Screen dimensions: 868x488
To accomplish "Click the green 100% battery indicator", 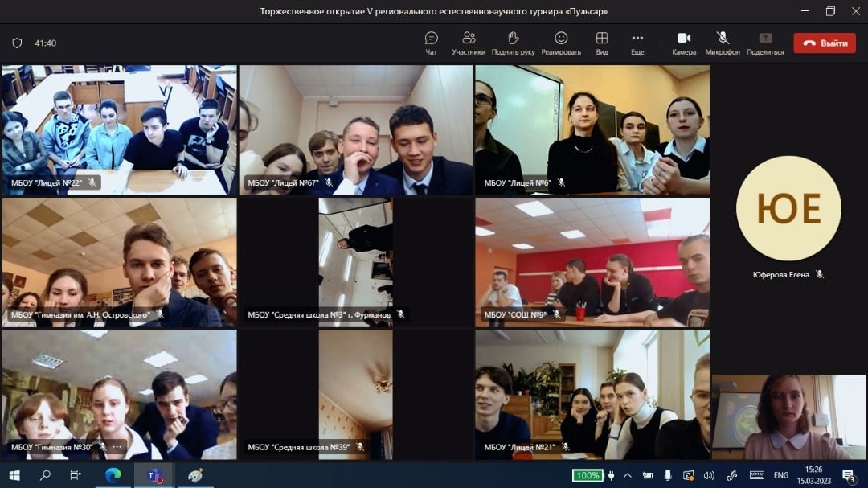I will (x=588, y=475).
